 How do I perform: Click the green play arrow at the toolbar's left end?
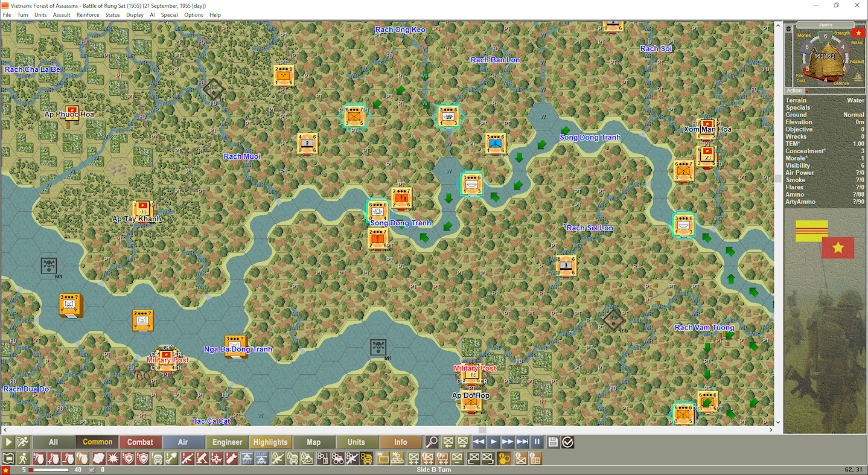pos(8,442)
